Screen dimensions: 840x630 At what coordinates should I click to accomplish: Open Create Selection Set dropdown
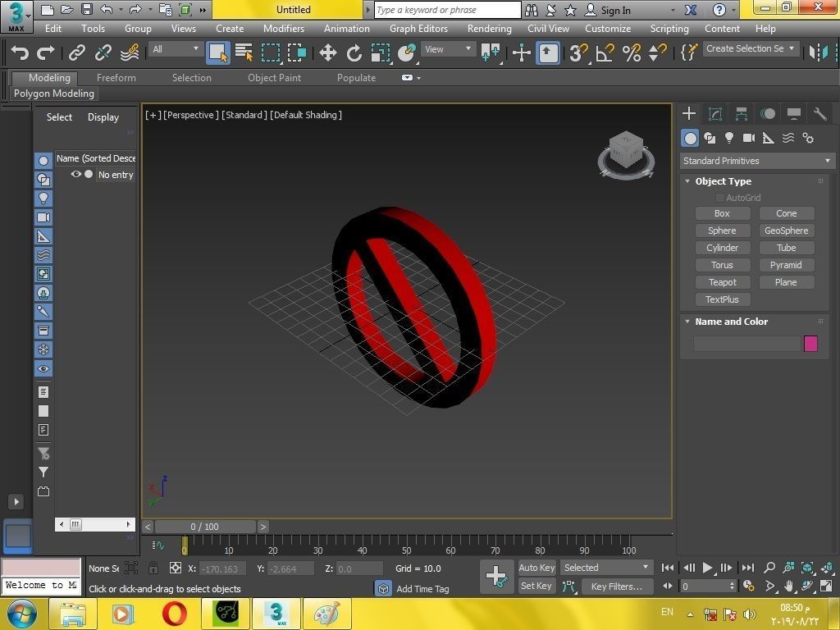coord(751,48)
